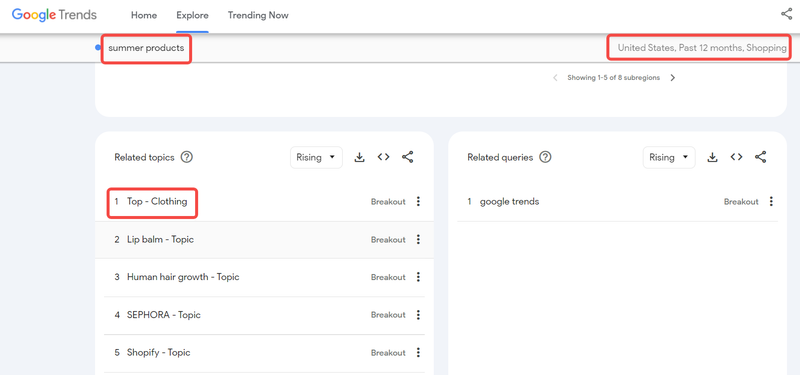
Task: Click the Related topics heading
Action: pyautogui.click(x=144, y=158)
